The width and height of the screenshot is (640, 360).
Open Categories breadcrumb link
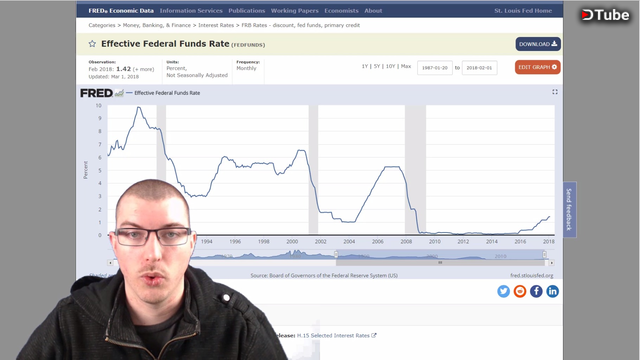102,25
